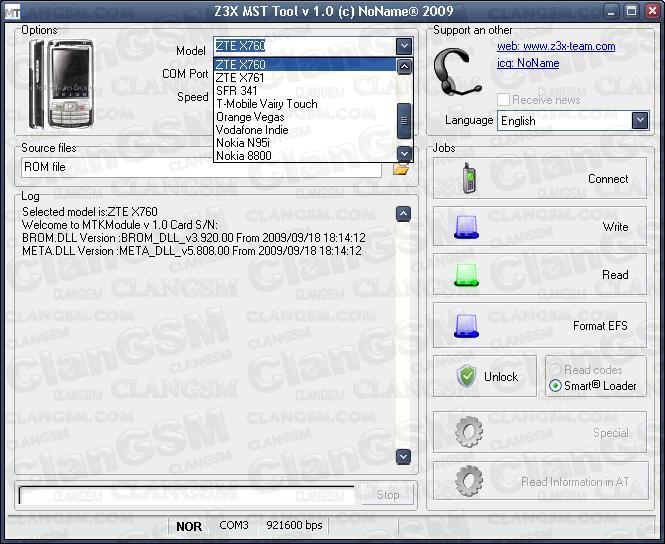Click the NOR status bar entry
Viewport: 665px width, 544px height.
189,526
